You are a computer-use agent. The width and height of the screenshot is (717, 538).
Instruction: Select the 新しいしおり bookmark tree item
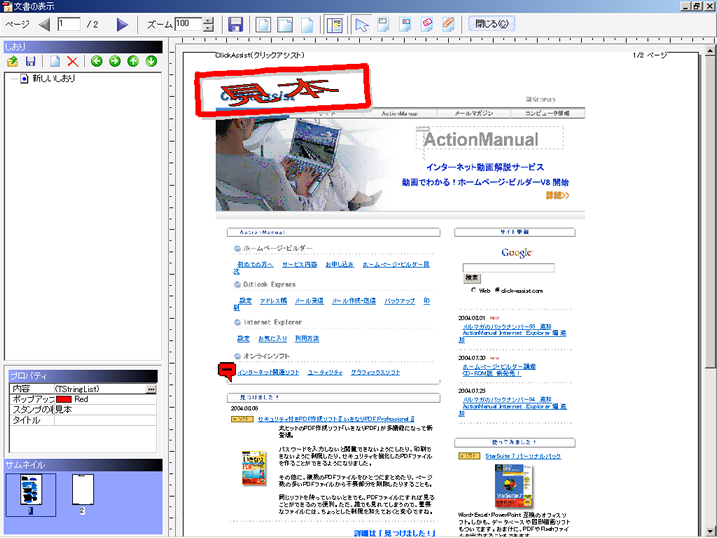54,79
